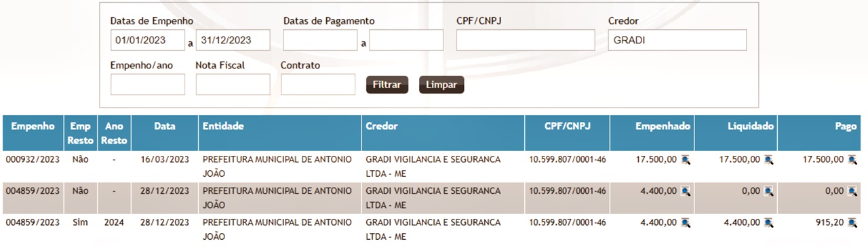Open details icon for Empenhado 17.500,00
868x250 pixels.
pyautogui.click(x=686, y=160)
